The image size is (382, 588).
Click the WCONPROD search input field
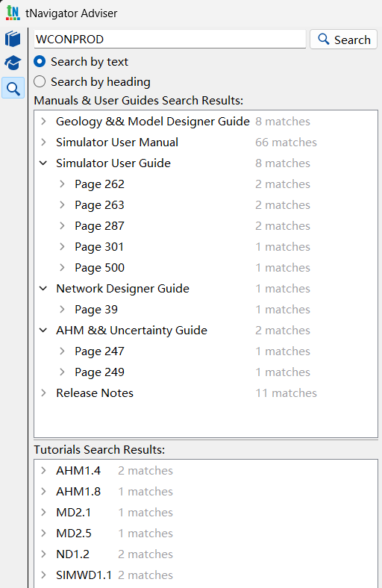(x=170, y=39)
